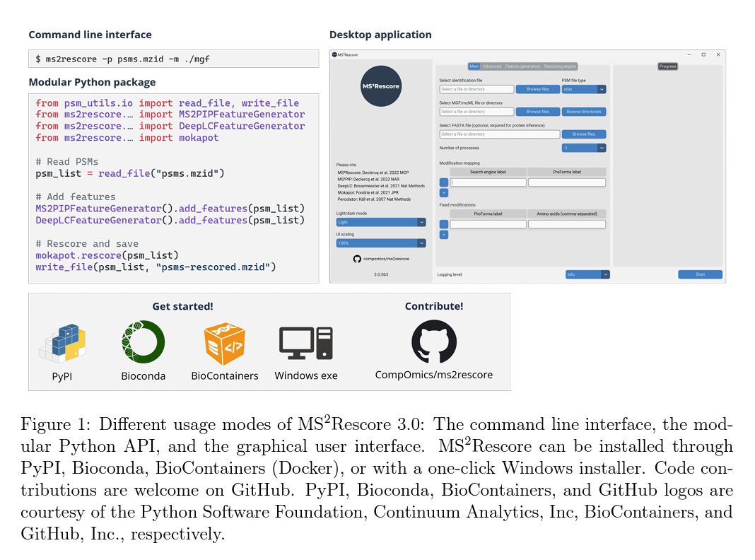Screen dimensions: 755x560
Task: Click ProForma label input in Fixed modifications
Action: (x=488, y=224)
